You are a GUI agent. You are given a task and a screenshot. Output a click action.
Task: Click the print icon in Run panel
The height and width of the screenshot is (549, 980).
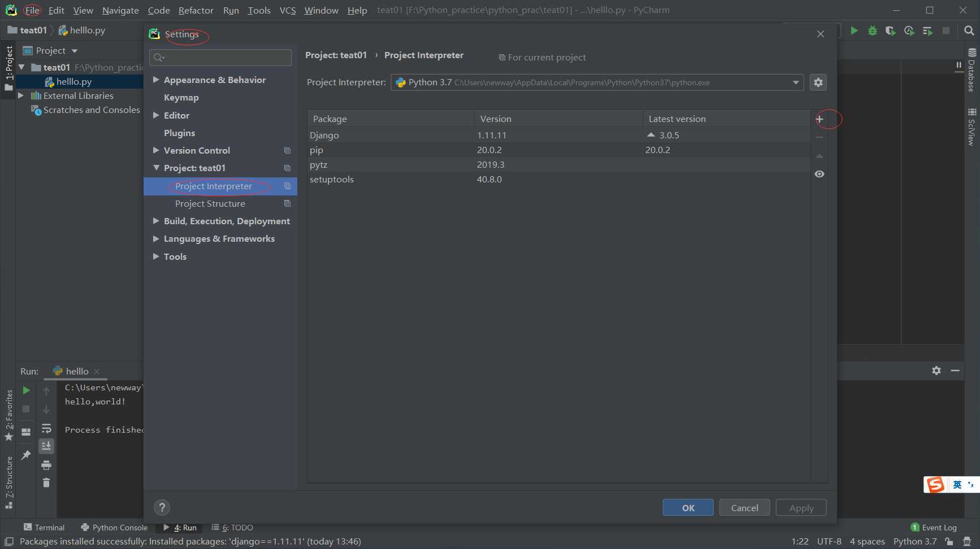46,465
